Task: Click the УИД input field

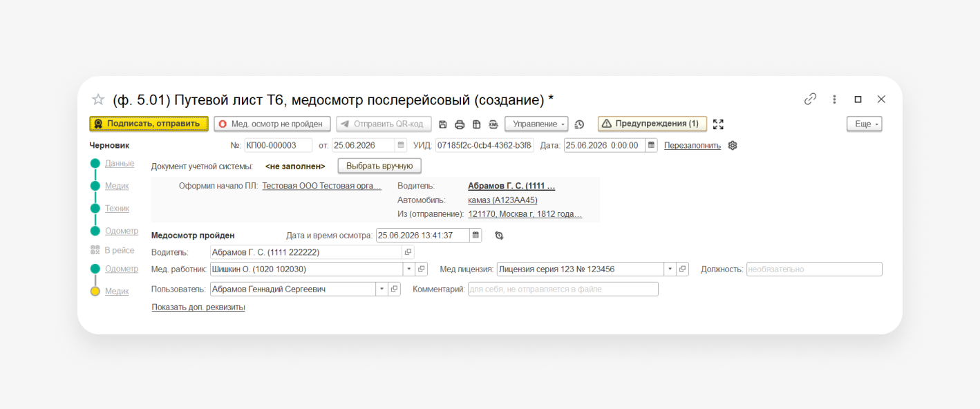Action: point(485,145)
